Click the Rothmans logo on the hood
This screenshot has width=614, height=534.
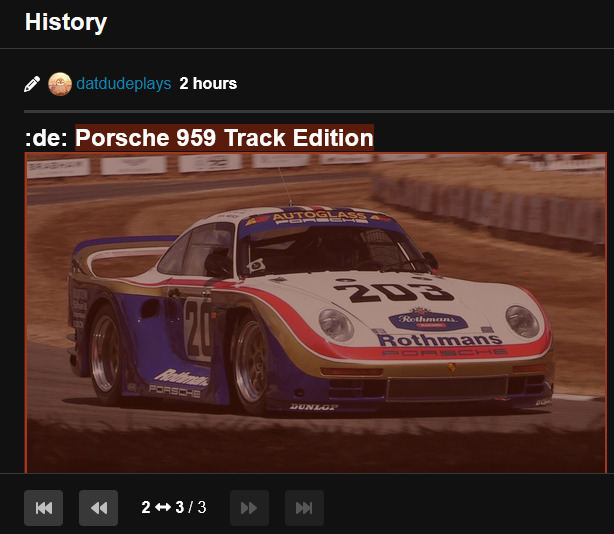pyautogui.click(x=427, y=322)
